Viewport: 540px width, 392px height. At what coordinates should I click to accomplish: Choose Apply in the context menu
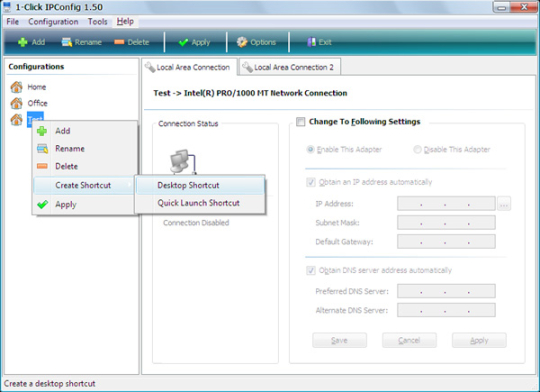tap(85, 205)
